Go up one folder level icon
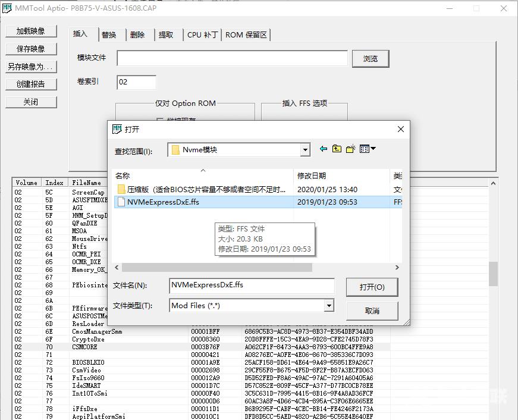 [337, 149]
